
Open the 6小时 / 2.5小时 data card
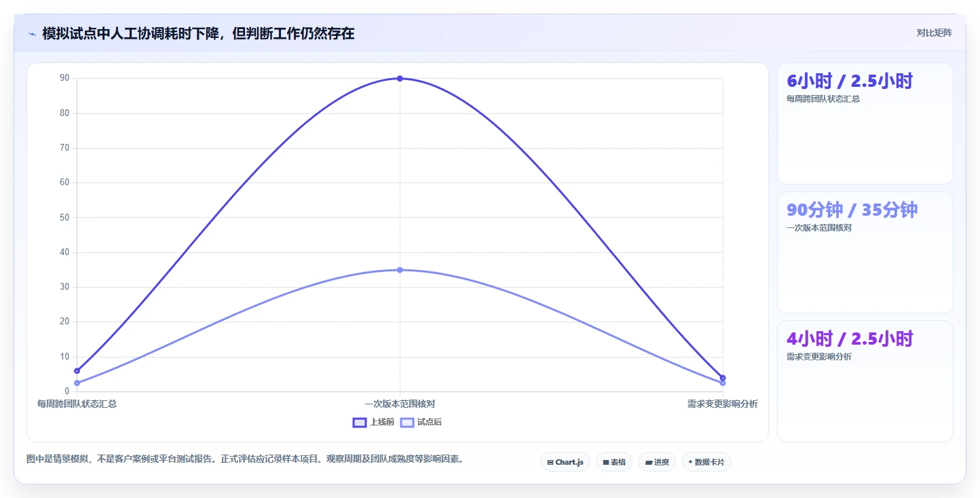865,123
